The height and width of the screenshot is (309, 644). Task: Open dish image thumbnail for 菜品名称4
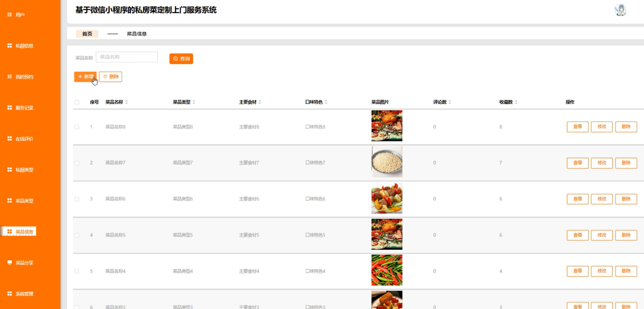pyautogui.click(x=387, y=270)
